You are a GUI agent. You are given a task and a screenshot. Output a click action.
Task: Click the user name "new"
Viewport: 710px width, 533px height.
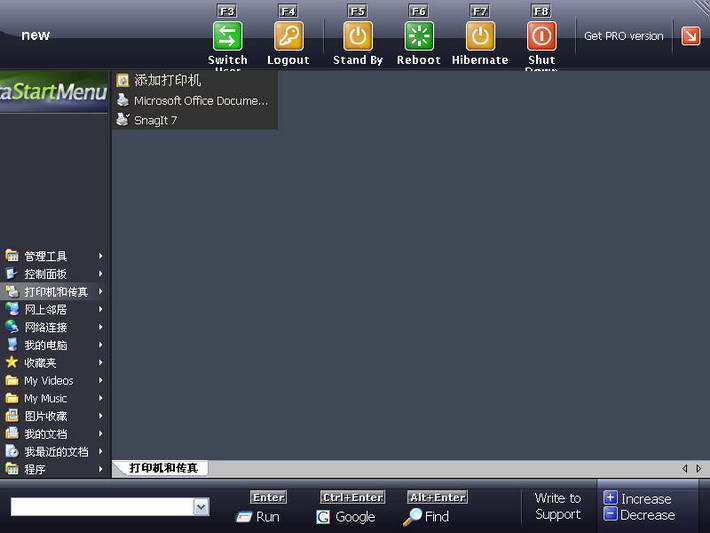point(35,35)
